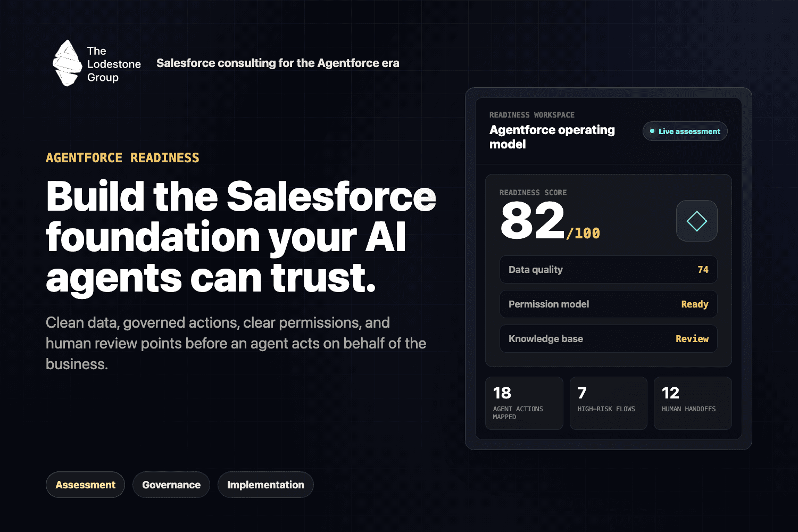Click the READINESS SCORE label
This screenshot has width=798, height=532.
[x=533, y=193]
